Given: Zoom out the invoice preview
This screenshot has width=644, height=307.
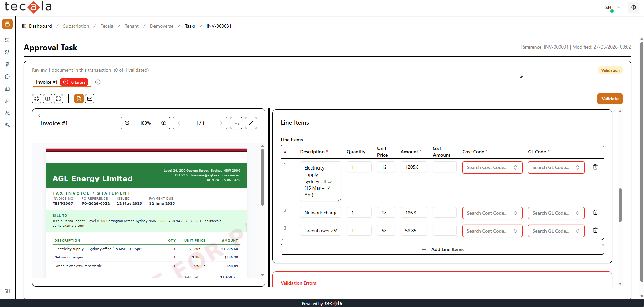Looking at the screenshot, I should point(127,123).
